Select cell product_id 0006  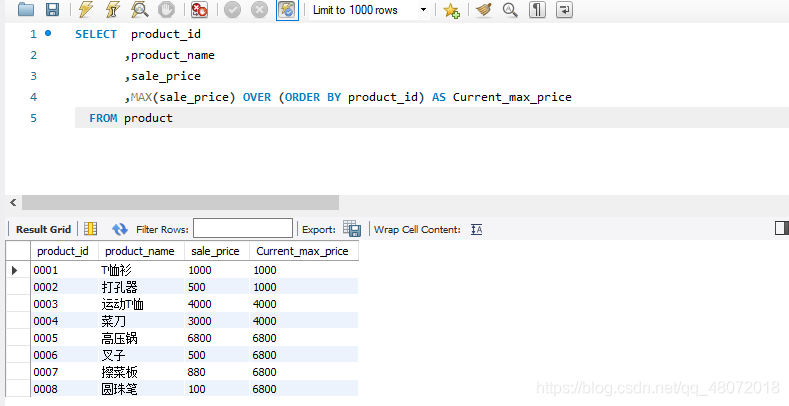click(64, 355)
